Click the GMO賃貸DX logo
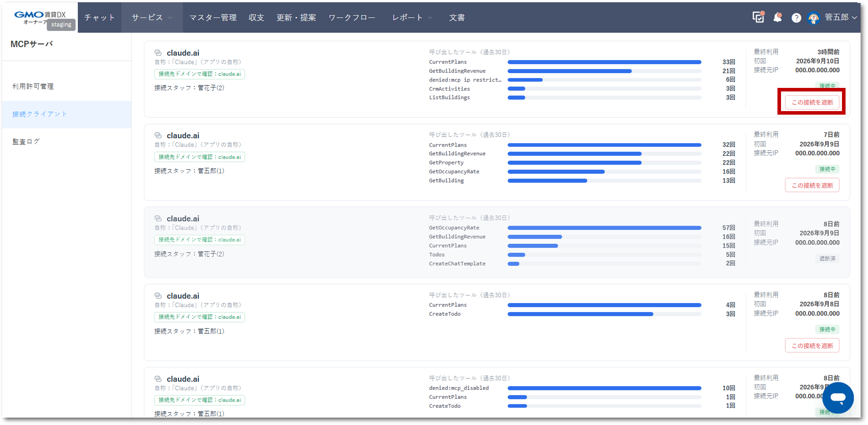868x425 pixels. [x=40, y=18]
